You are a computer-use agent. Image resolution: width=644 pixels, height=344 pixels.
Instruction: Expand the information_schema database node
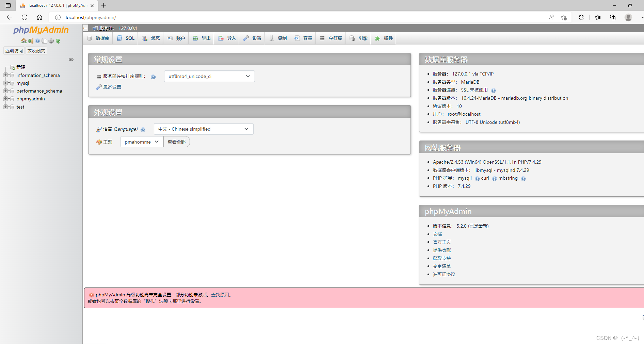[5, 75]
